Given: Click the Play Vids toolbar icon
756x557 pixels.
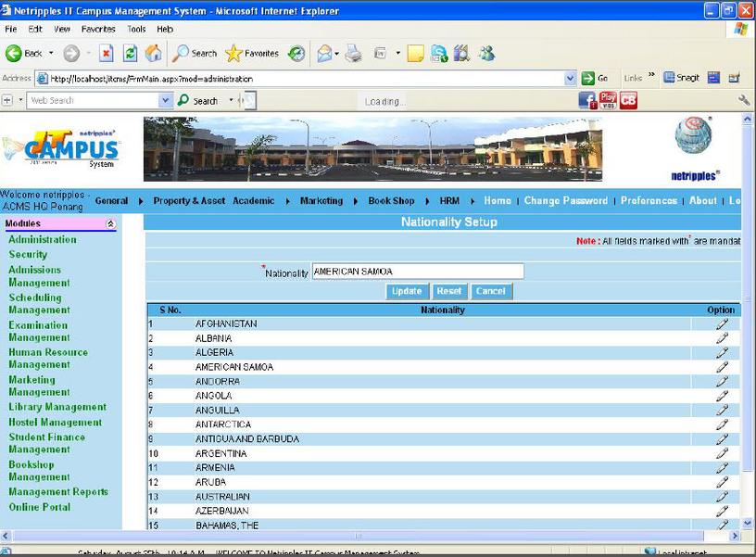Looking at the screenshot, I should click(x=608, y=101).
